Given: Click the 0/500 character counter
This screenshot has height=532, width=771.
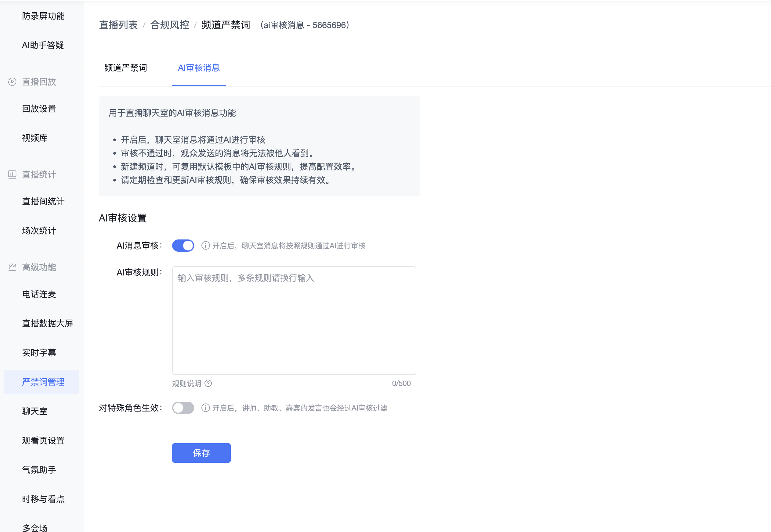Looking at the screenshot, I should pos(401,383).
